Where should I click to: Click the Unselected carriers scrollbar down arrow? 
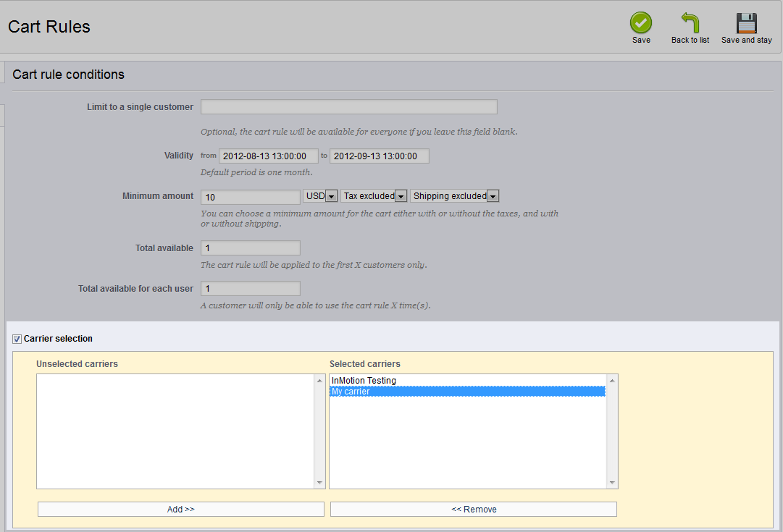click(319, 483)
